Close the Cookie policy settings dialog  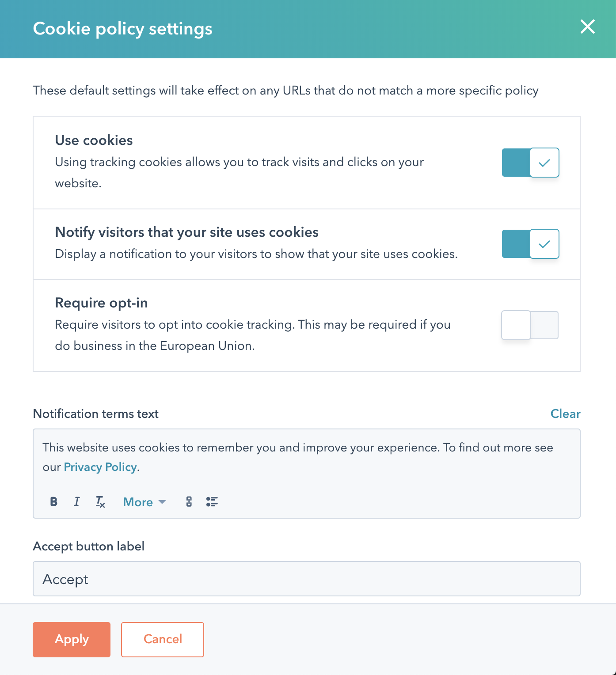pos(588,27)
